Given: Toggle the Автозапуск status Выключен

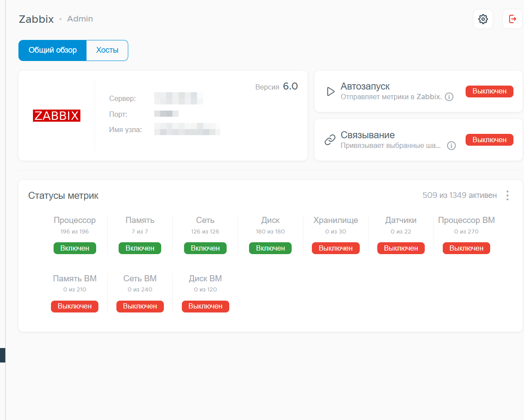Looking at the screenshot, I should [x=489, y=91].
